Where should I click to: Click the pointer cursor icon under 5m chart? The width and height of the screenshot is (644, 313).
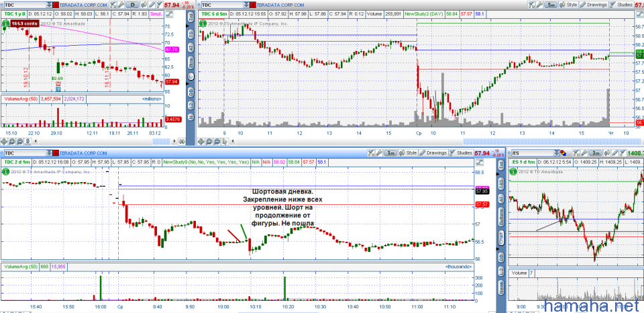coord(224,141)
